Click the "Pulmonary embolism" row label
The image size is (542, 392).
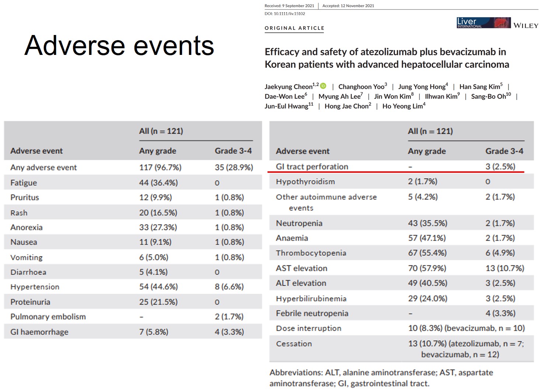pyautogui.click(x=48, y=317)
